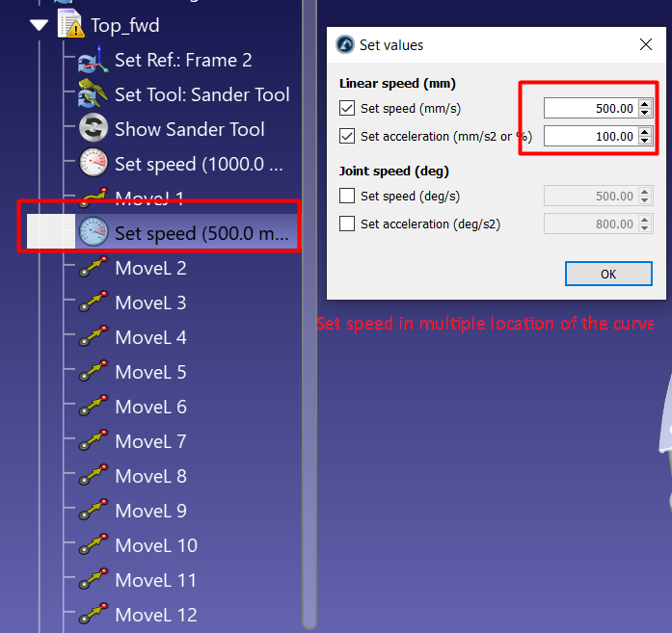
Task: Decrease linear acceleration with down arrow
Action: (645, 141)
